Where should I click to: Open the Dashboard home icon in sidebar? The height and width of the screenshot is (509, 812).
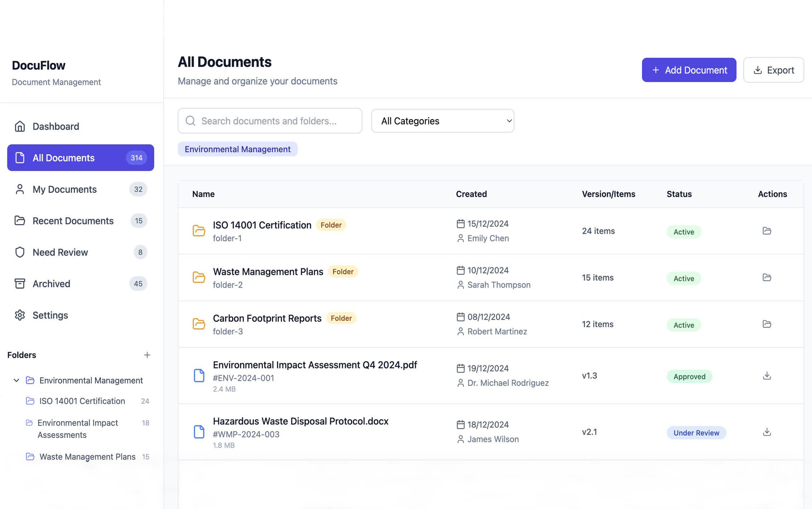click(20, 126)
